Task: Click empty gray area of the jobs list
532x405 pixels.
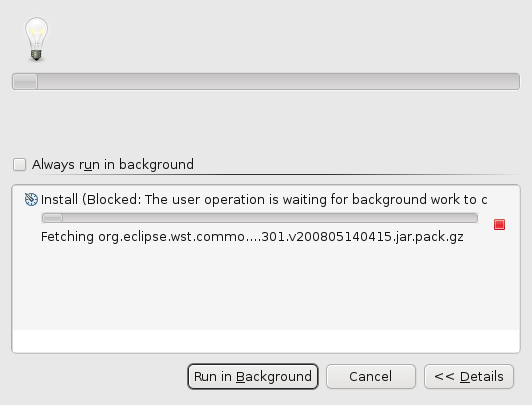Action: tap(266, 288)
